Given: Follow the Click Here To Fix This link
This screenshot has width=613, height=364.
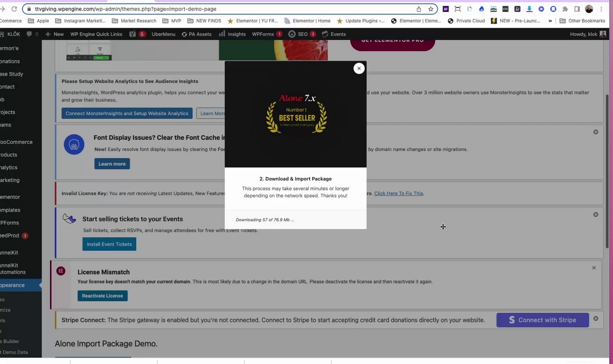Looking at the screenshot, I should point(398,193).
